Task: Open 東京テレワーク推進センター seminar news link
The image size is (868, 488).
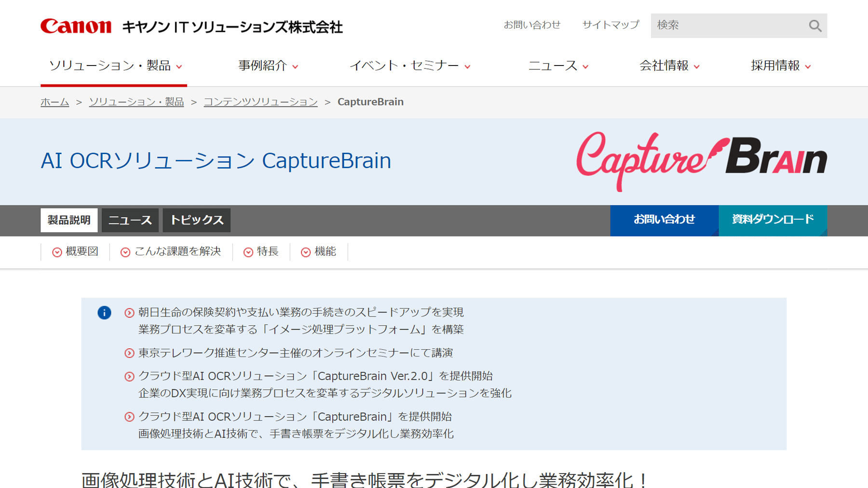Action: (x=296, y=353)
